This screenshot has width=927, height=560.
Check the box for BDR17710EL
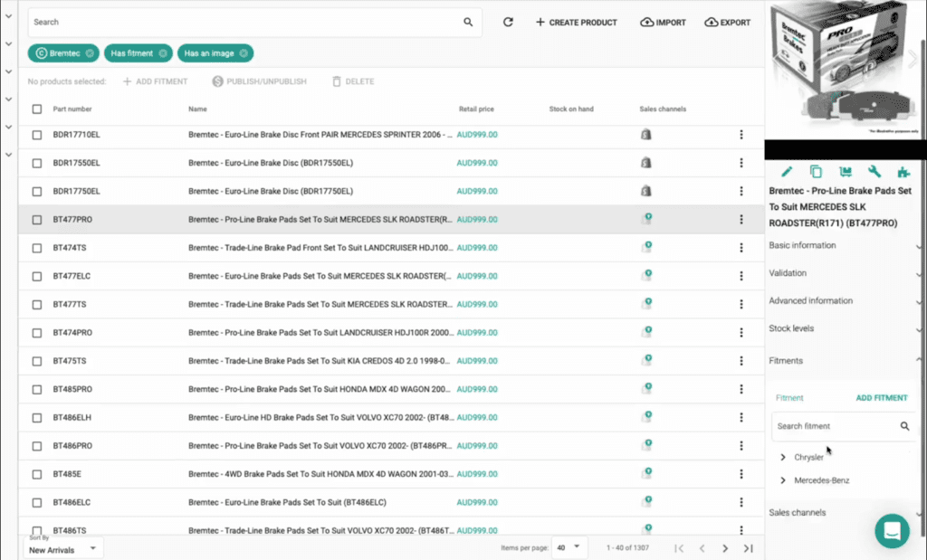36,135
